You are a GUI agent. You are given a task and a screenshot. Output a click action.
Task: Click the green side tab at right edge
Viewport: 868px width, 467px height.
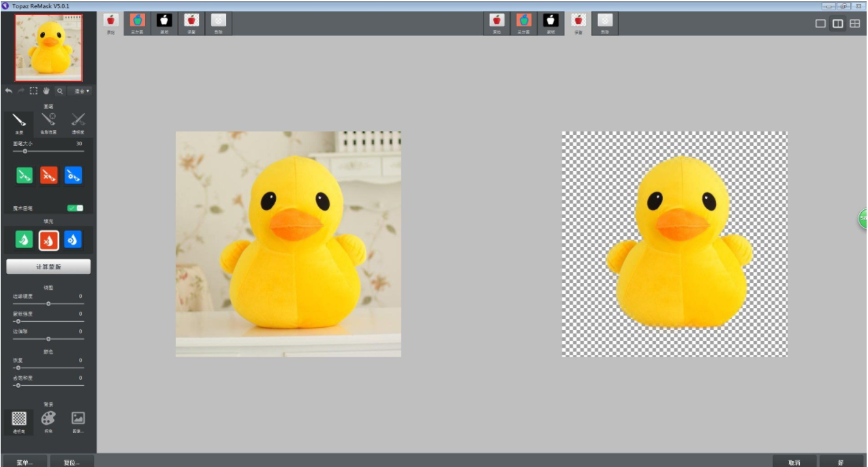(863, 219)
